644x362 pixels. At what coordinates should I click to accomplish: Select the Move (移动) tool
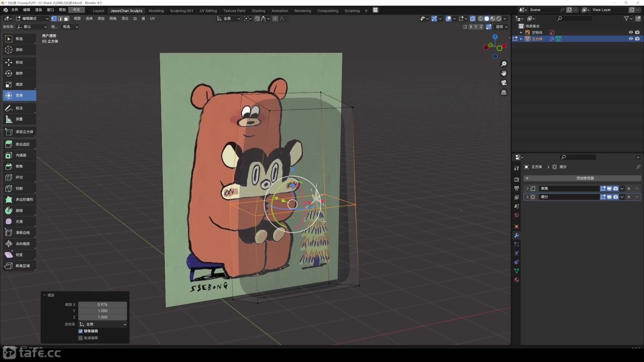click(x=20, y=62)
